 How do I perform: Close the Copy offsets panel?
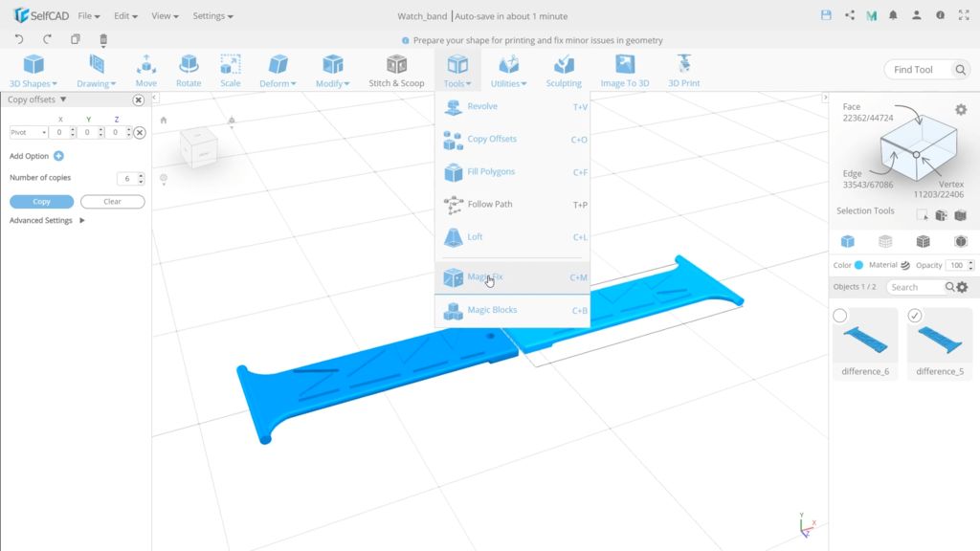[x=138, y=99]
